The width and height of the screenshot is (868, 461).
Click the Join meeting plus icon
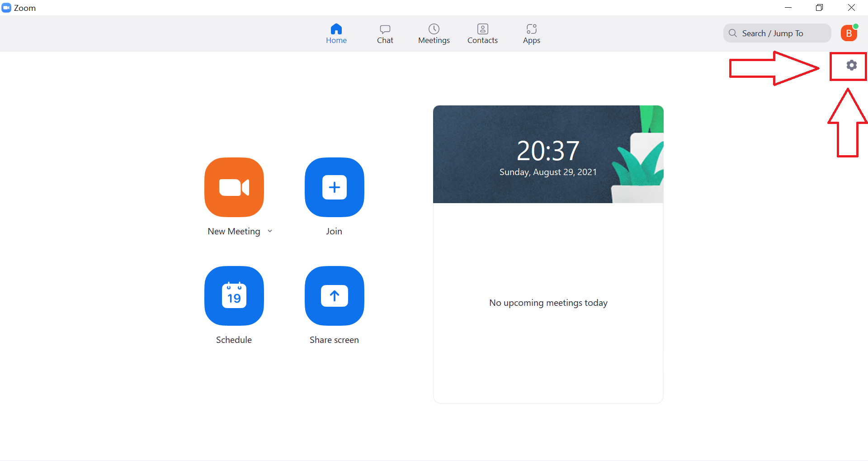[x=334, y=187]
